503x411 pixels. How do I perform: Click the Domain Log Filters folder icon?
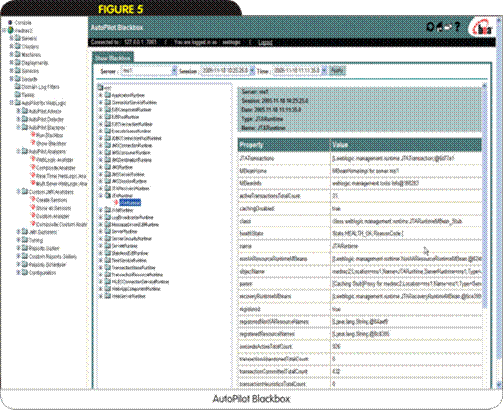coord(17,87)
